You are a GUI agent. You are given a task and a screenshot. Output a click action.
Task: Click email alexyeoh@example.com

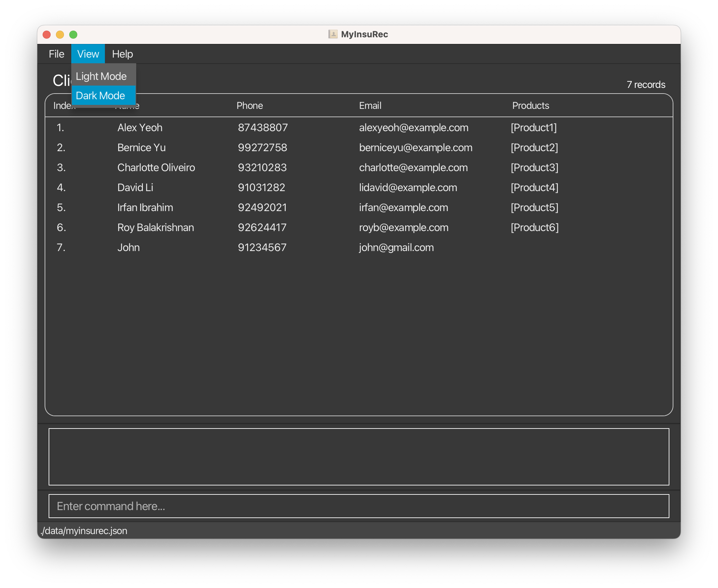click(414, 128)
